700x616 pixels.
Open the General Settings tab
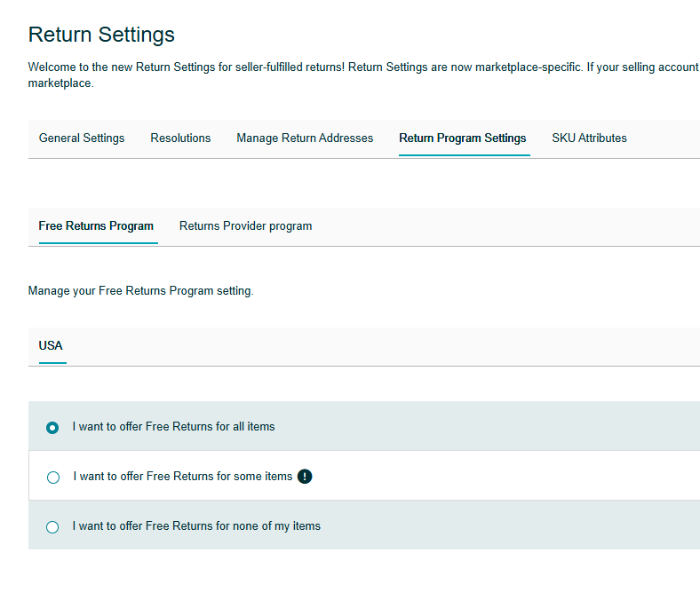click(82, 138)
